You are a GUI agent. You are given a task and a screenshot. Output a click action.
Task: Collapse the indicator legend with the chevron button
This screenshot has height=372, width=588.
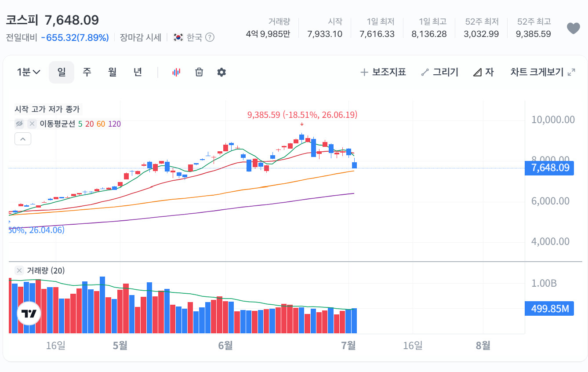coord(23,139)
